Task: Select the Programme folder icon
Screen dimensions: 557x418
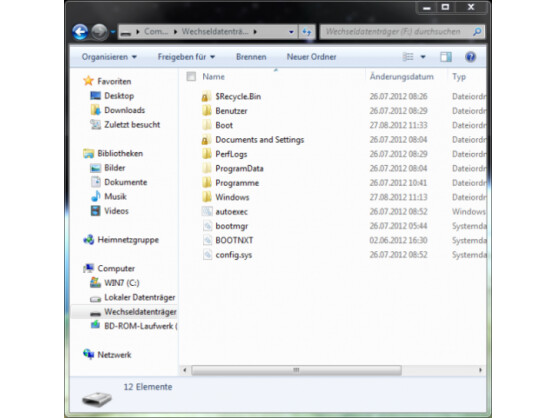Action: [206, 183]
